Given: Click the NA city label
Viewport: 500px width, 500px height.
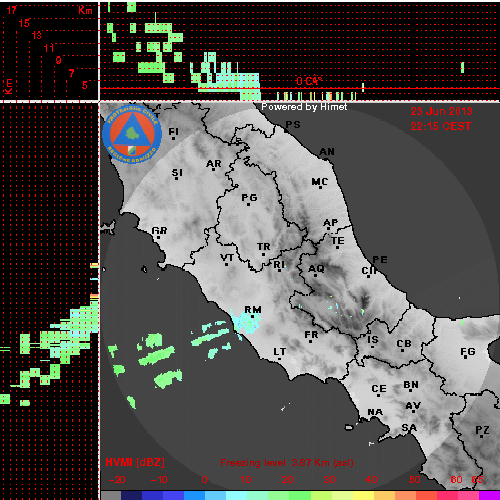Looking at the screenshot, I should [375, 412].
